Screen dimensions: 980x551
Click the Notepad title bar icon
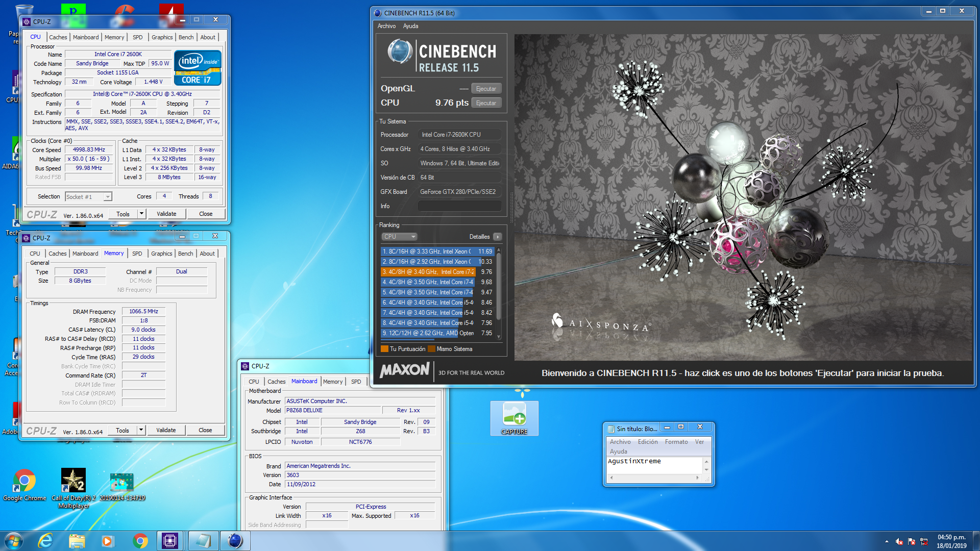(x=611, y=429)
